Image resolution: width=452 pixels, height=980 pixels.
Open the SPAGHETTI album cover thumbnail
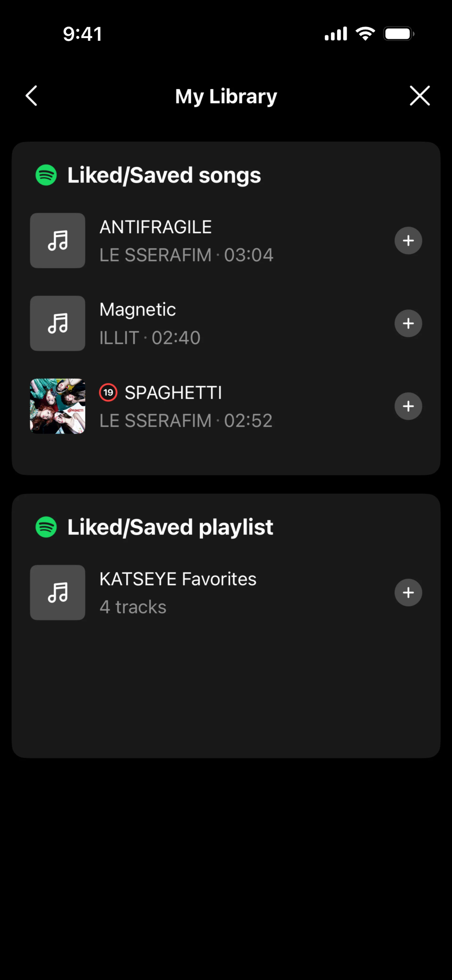coord(57,406)
